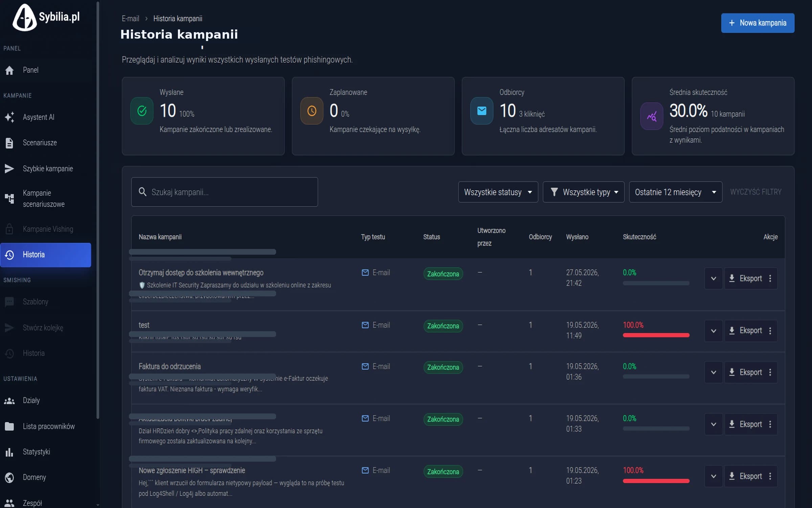Click the effectiveness bar for Faktura do odrzucenia

[656, 376]
